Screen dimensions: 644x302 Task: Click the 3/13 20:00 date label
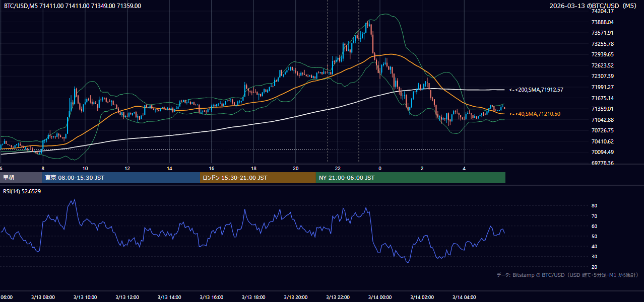coord(296,297)
